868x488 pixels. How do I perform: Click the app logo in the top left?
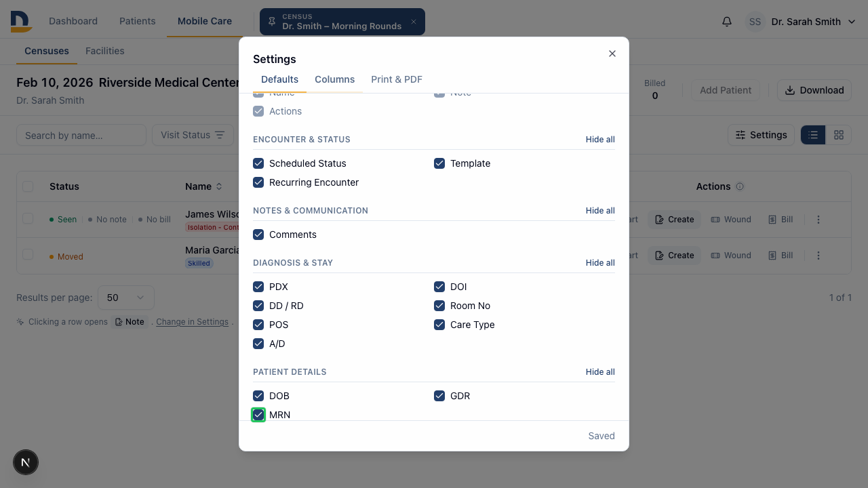click(21, 22)
